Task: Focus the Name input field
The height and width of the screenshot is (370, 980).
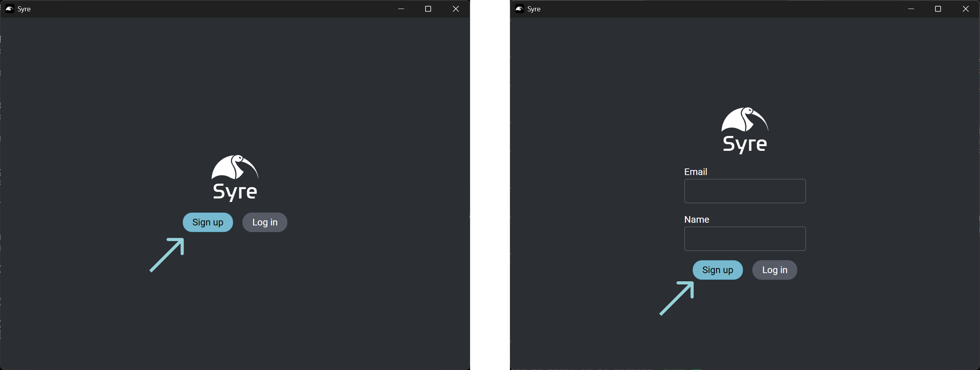Action: click(745, 239)
